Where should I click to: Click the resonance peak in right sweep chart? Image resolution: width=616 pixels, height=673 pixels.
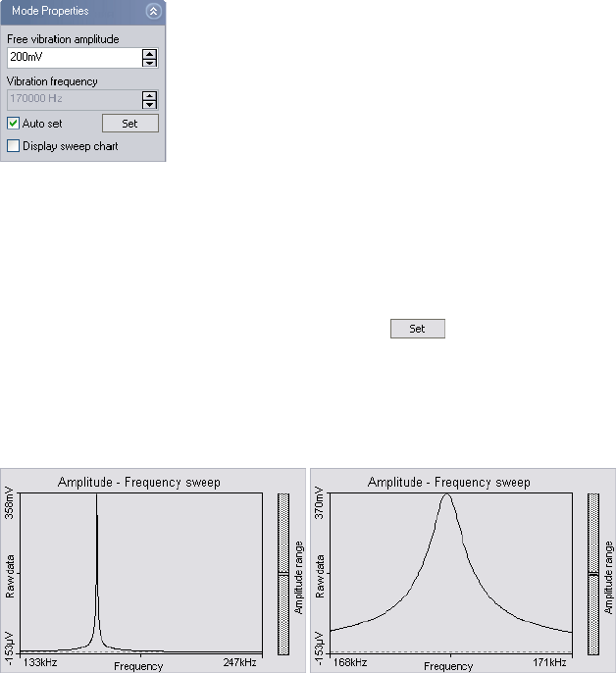[x=447, y=496]
